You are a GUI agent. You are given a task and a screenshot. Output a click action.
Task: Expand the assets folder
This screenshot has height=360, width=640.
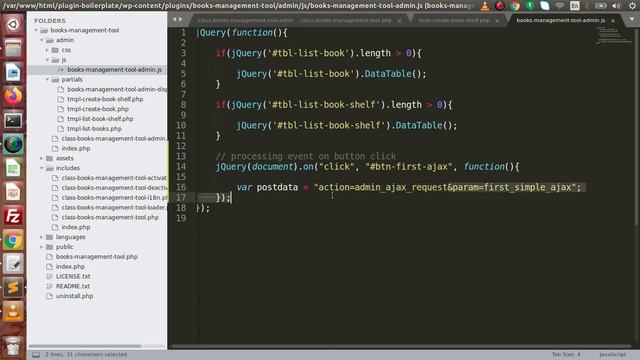pyautogui.click(x=42, y=158)
